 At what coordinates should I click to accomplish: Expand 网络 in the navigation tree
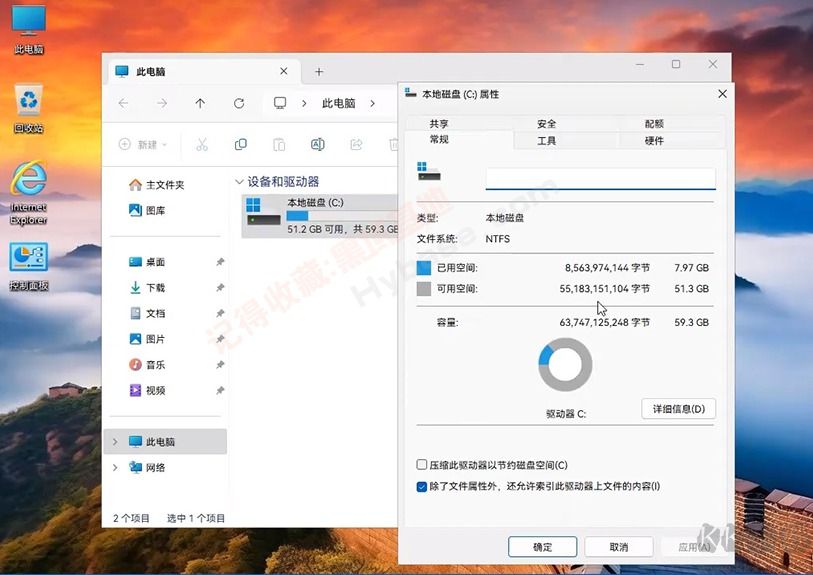(x=115, y=467)
